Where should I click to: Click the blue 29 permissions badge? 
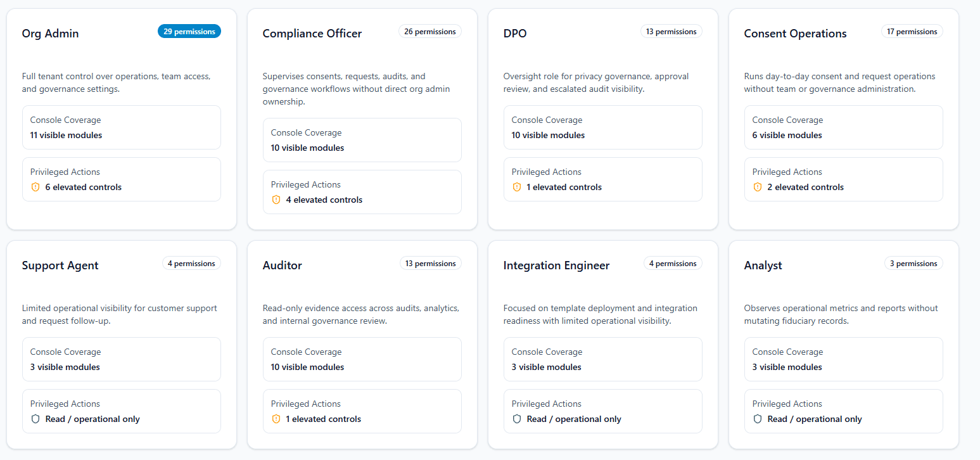(x=189, y=31)
